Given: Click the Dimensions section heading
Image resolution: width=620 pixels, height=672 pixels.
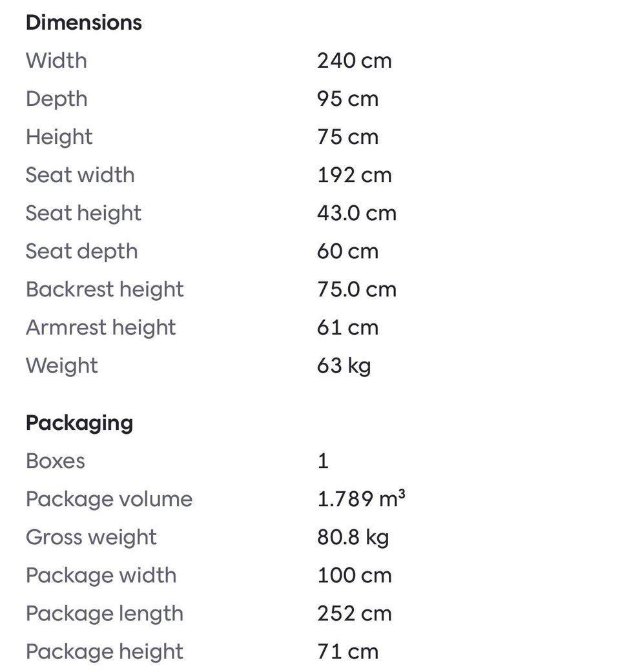Looking at the screenshot, I should (x=83, y=23).
